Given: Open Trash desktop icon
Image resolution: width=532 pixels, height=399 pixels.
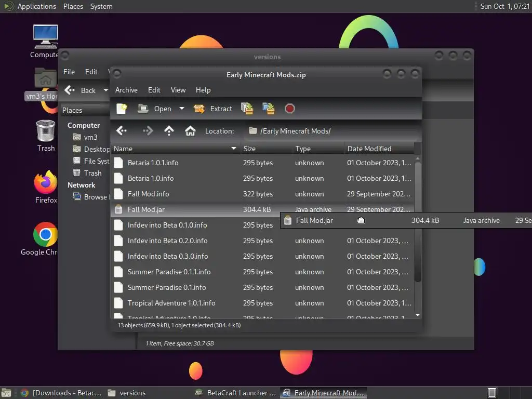Looking at the screenshot, I should [x=46, y=136].
